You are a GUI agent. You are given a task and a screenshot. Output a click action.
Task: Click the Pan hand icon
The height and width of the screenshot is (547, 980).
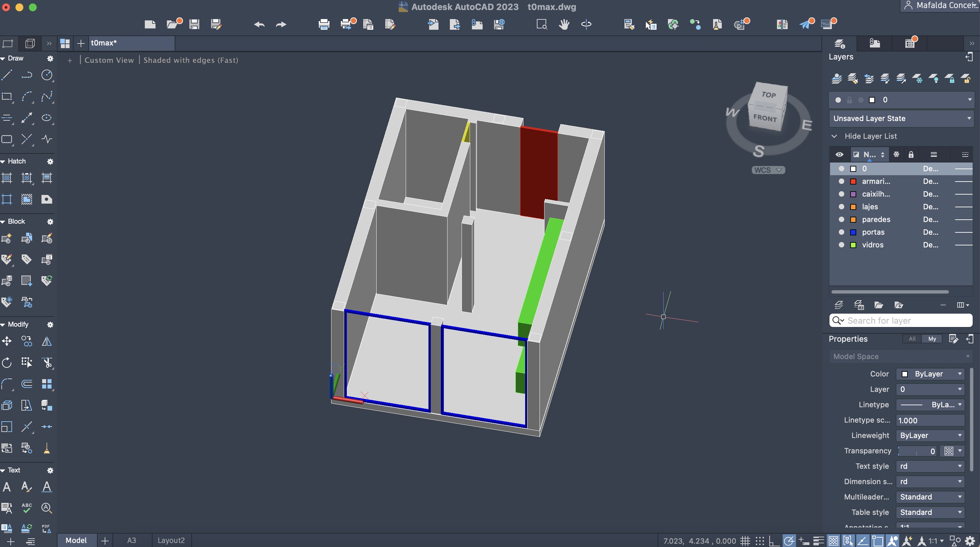[x=564, y=24]
